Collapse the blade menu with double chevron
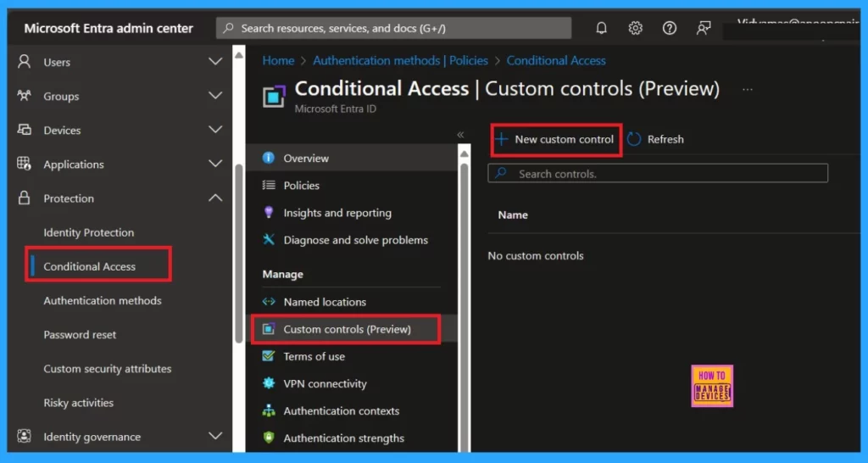 pyautogui.click(x=460, y=135)
